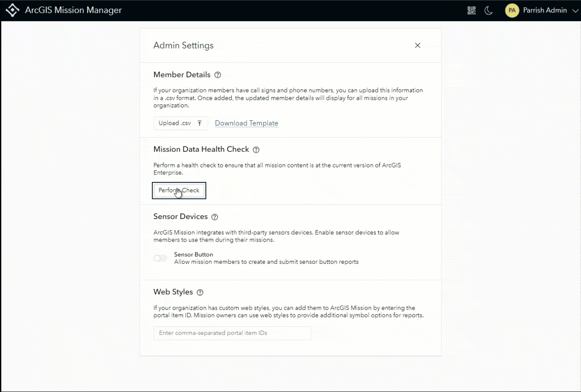581x392 pixels.
Task: Close the Admin Settings panel
Action: tap(418, 46)
